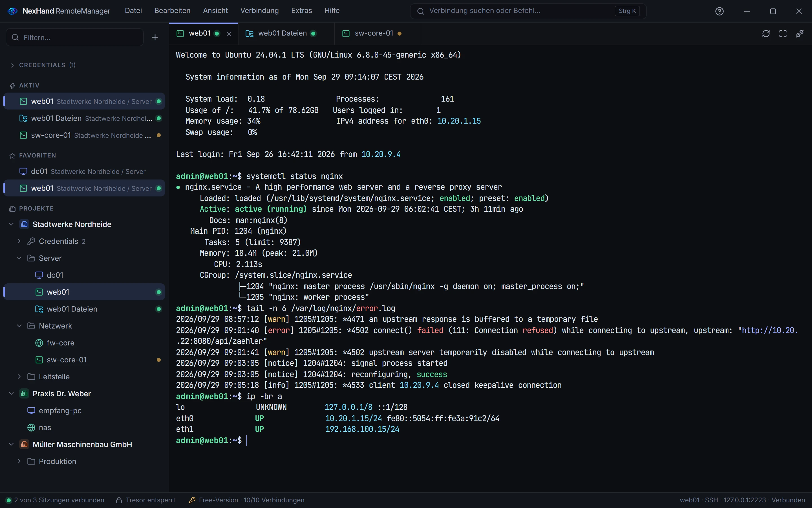Click the file transfer icon on the web01 Dateien tab

[249, 33]
